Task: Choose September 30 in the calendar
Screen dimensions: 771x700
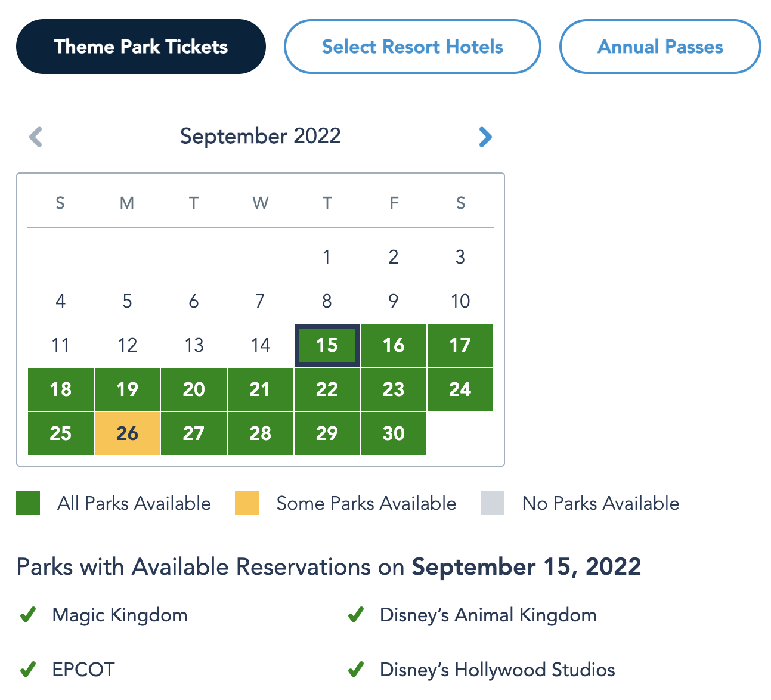Action: [394, 433]
